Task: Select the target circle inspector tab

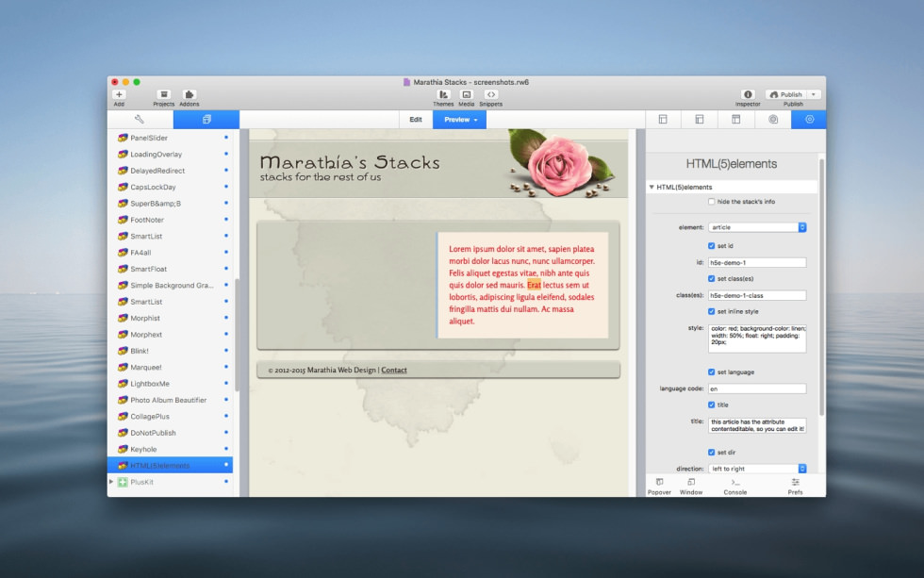Action: click(773, 120)
